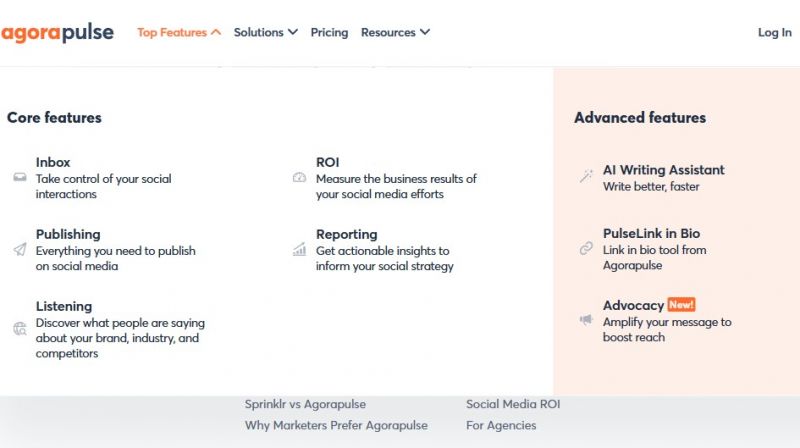
Task: Click the Log In link
Action: coord(774,32)
